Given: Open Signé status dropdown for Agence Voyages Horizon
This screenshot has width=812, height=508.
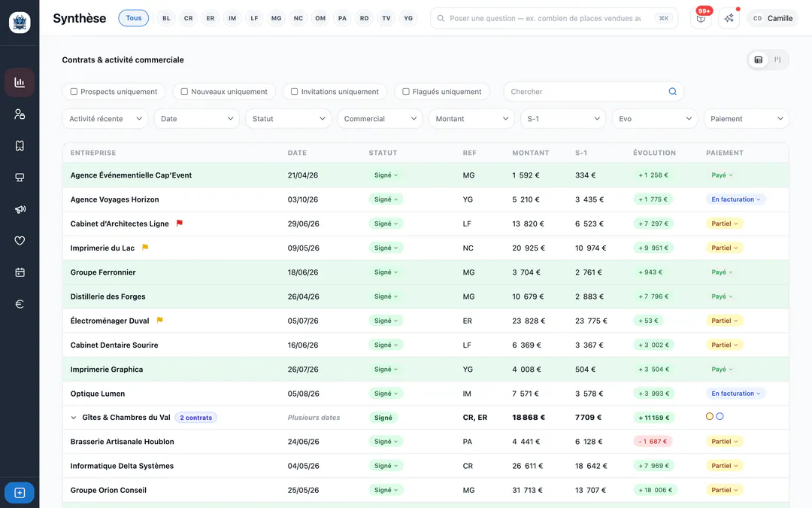Looking at the screenshot, I should (386, 199).
